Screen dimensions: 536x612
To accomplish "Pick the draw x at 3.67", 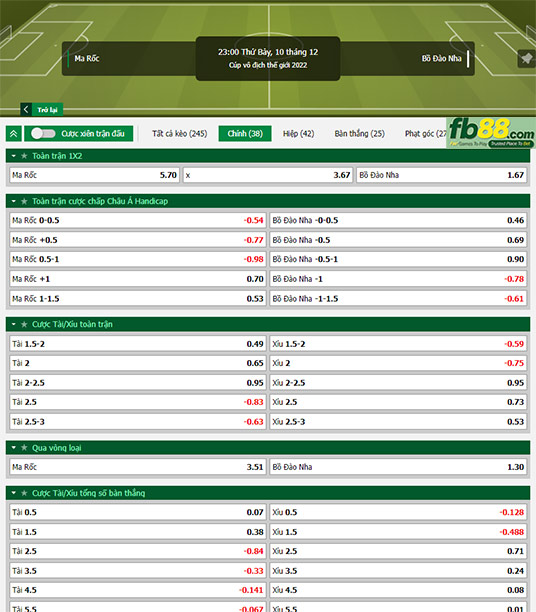I will 268,175.
